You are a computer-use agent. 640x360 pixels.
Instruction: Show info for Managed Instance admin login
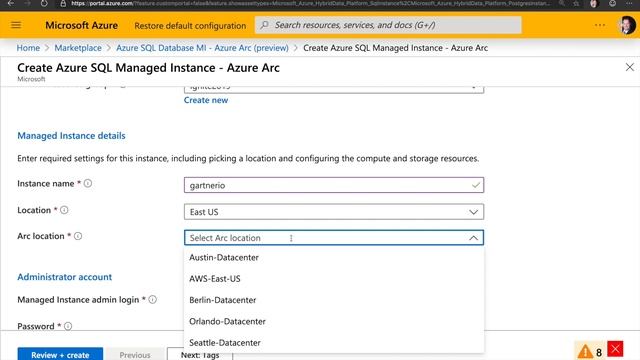click(152, 300)
